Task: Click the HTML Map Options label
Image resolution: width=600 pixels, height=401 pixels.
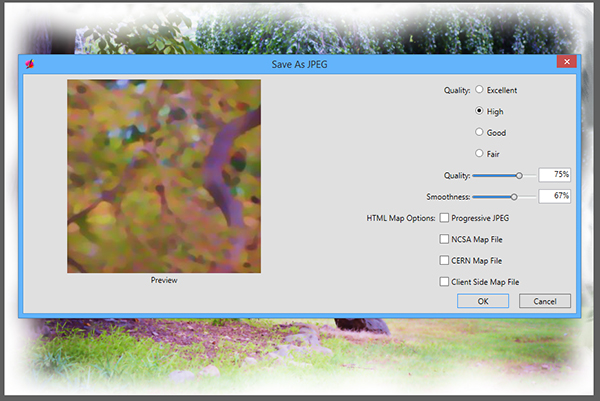Action: (401, 218)
